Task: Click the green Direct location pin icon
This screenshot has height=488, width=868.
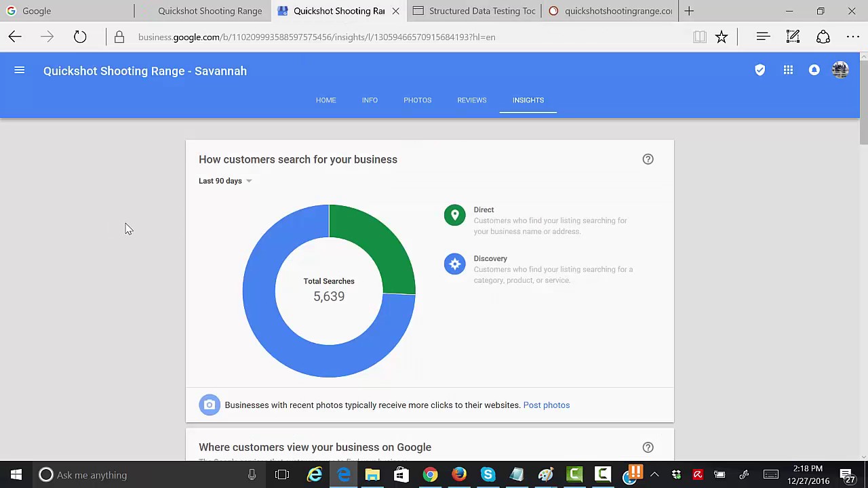Action: point(455,216)
